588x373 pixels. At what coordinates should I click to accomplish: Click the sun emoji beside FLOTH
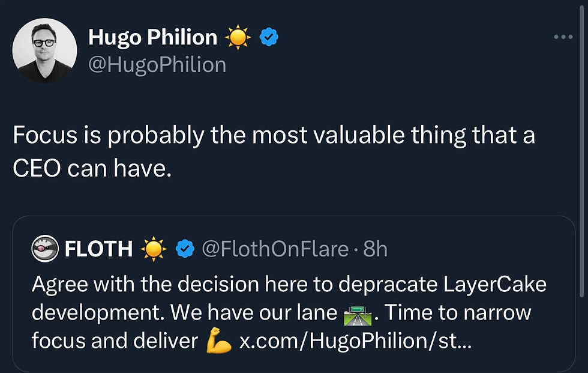pos(153,249)
